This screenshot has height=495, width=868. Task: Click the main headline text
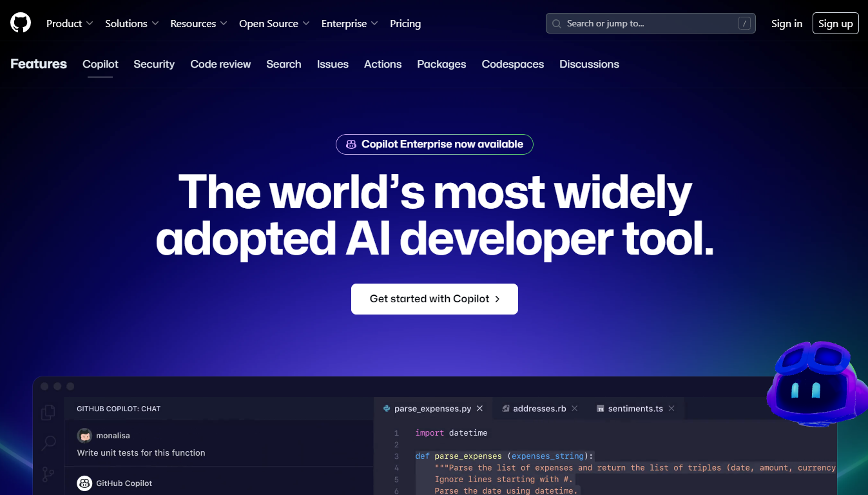(x=434, y=216)
